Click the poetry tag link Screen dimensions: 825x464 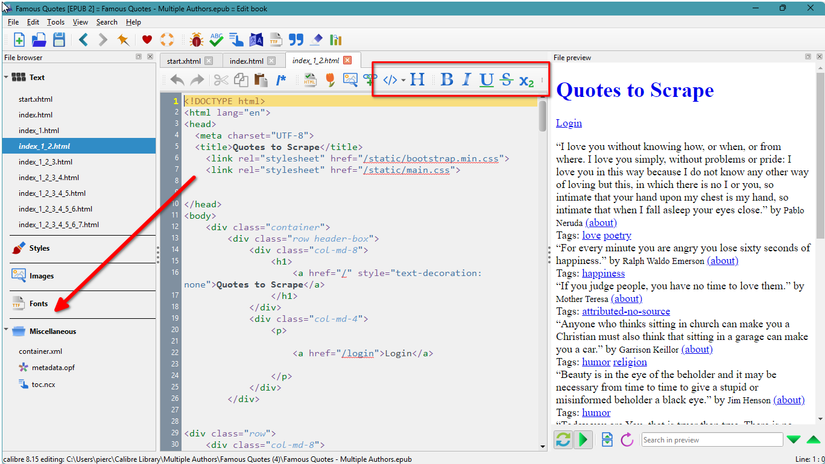[x=617, y=235]
